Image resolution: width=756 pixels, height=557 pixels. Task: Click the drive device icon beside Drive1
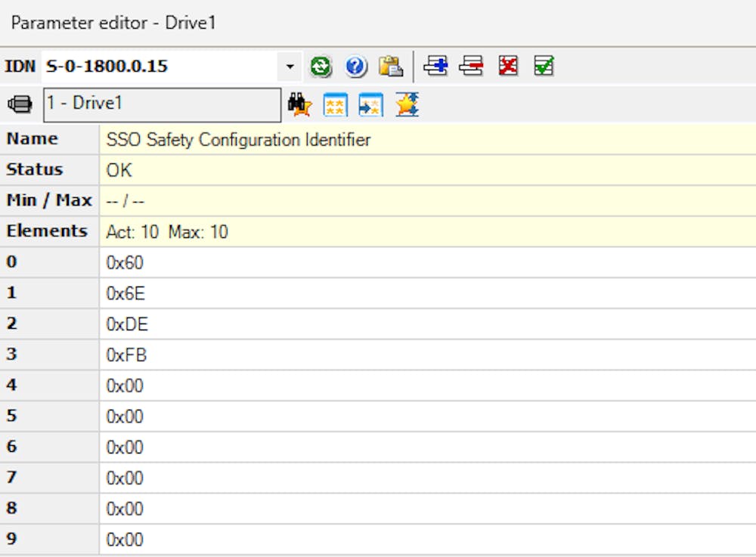point(20,104)
